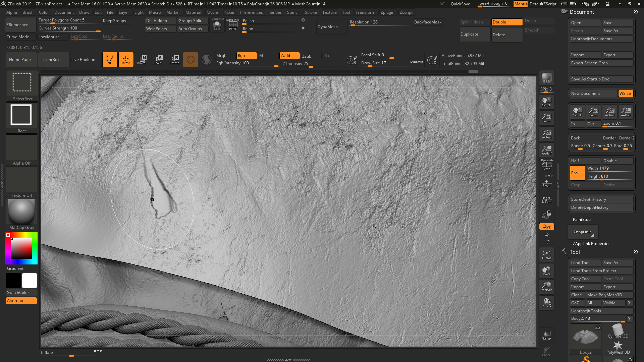This screenshot has height=362, width=644.
Task: Open the Alpha menu
Action: pyautogui.click(x=12, y=12)
